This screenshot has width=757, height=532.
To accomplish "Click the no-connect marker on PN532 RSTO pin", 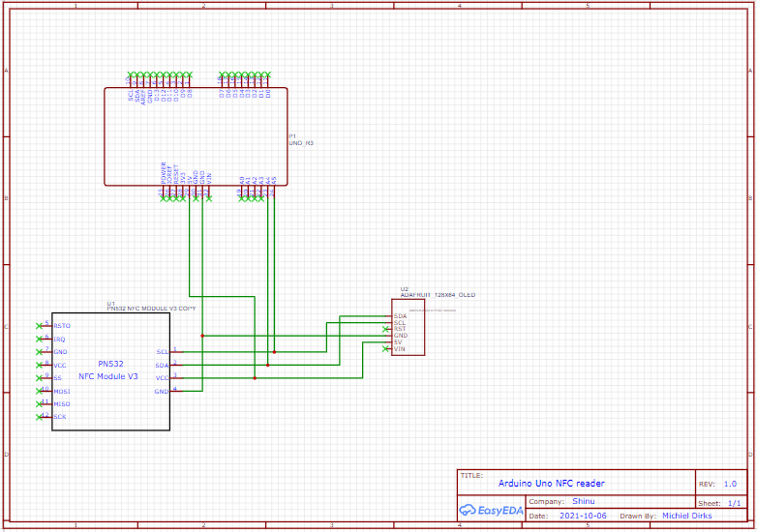I will pyautogui.click(x=40, y=326).
